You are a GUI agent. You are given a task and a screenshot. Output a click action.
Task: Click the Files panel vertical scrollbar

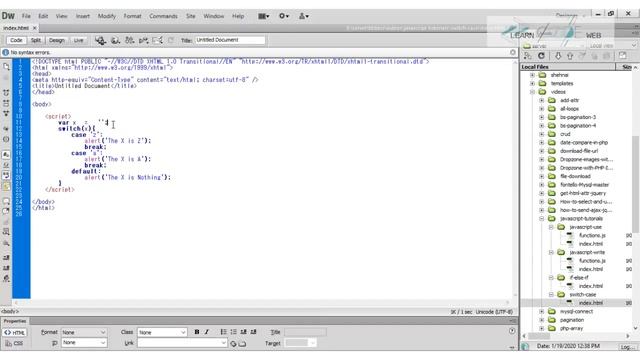pos(636,184)
